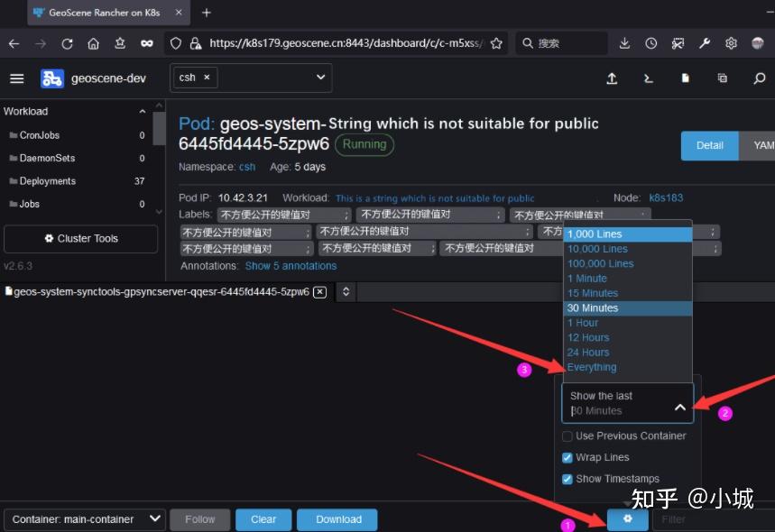Screen dimensions: 775x532
Task: Open resource search with the magnifier icon
Action: click(x=758, y=78)
